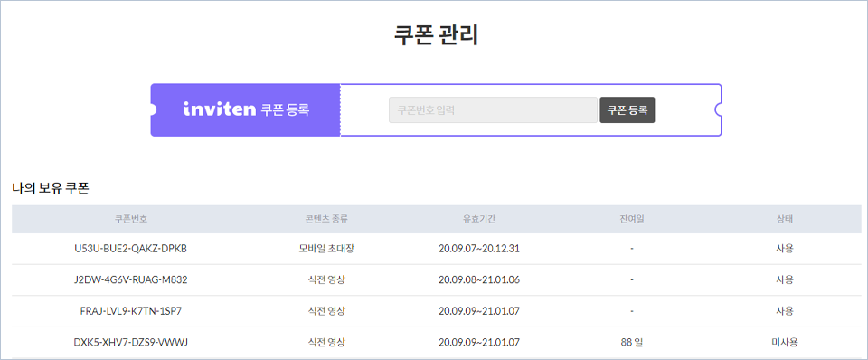Click the 미사용 status in last row
The image size is (868, 360).
785,342
